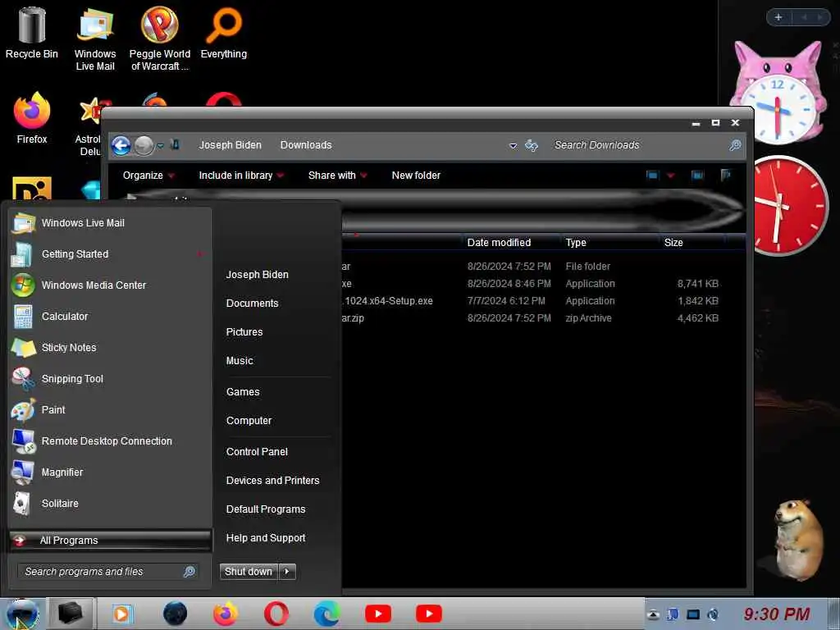Click the Microsoft Edge taskbar icon
Viewport: 840px width, 630px height.
point(326,614)
